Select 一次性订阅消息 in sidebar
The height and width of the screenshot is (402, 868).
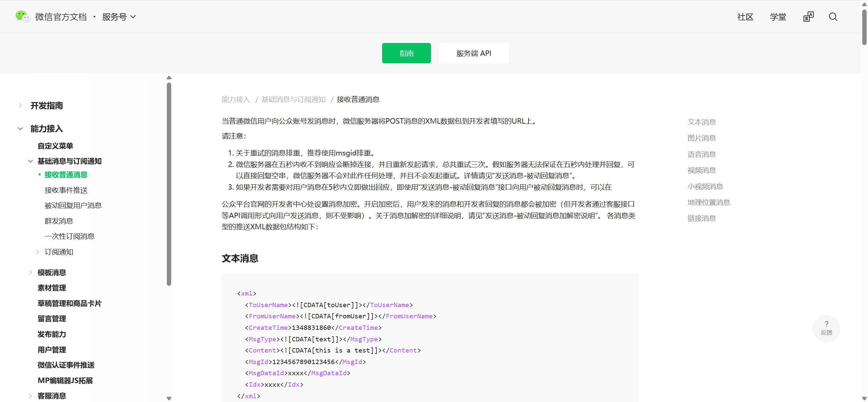click(x=70, y=236)
